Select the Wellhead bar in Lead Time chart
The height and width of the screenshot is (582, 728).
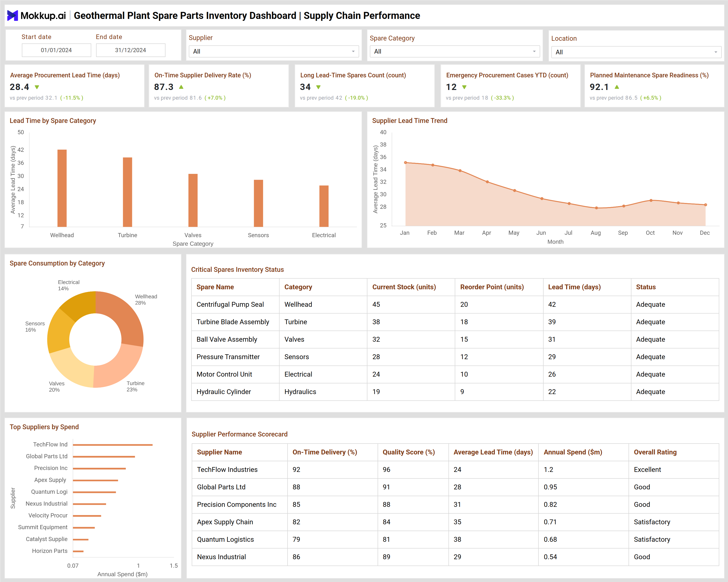(62, 188)
